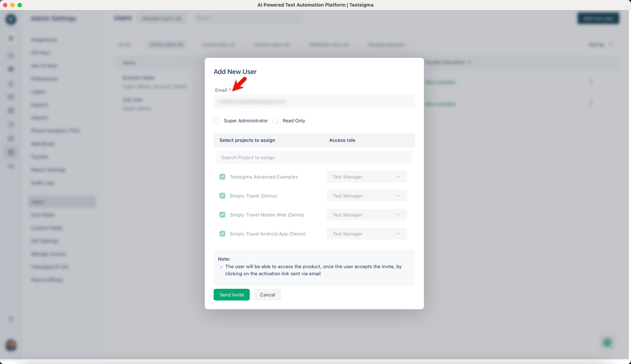631x364 pixels.
Task: Click the note about the activation link email
Action: (313, 270)
